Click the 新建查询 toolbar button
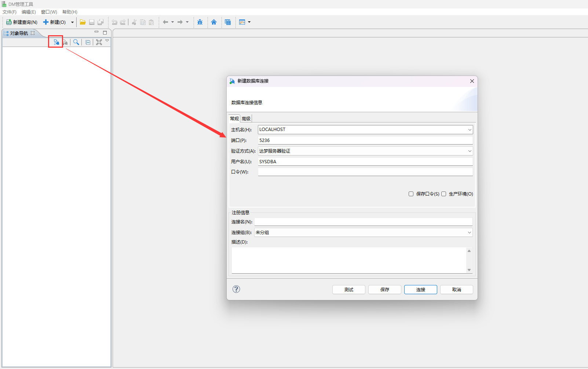 (22, 22)
